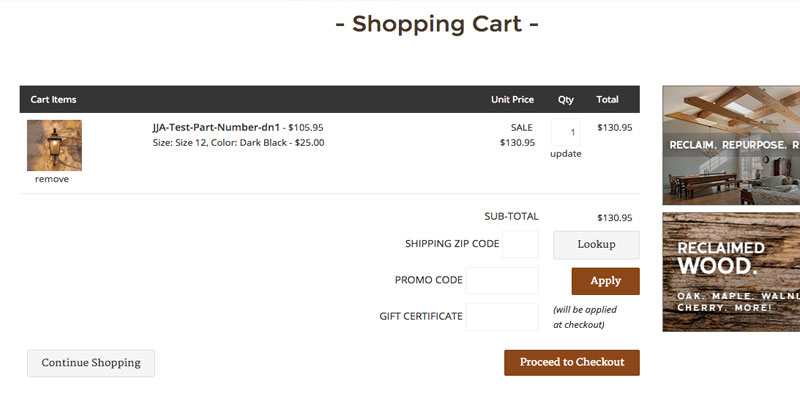Click the Total column header
This screenshot has width=800, height=400.
click(607, 99)
